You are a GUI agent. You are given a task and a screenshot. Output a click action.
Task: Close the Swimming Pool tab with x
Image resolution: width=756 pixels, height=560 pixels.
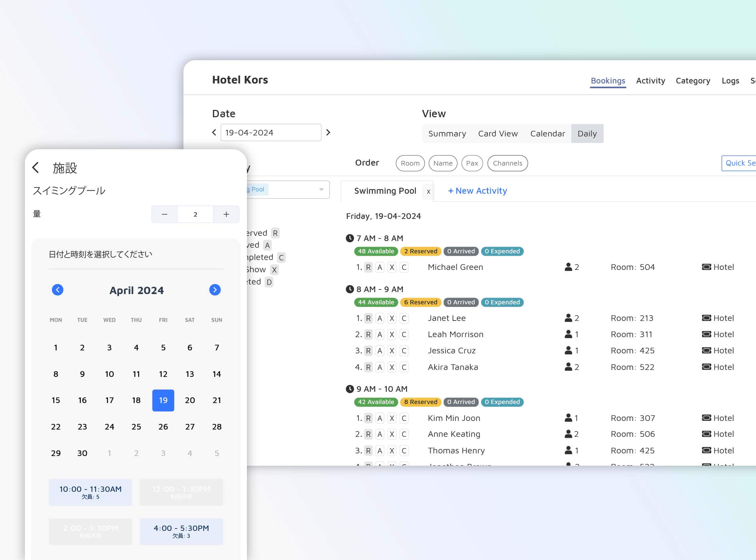point(428,191)
